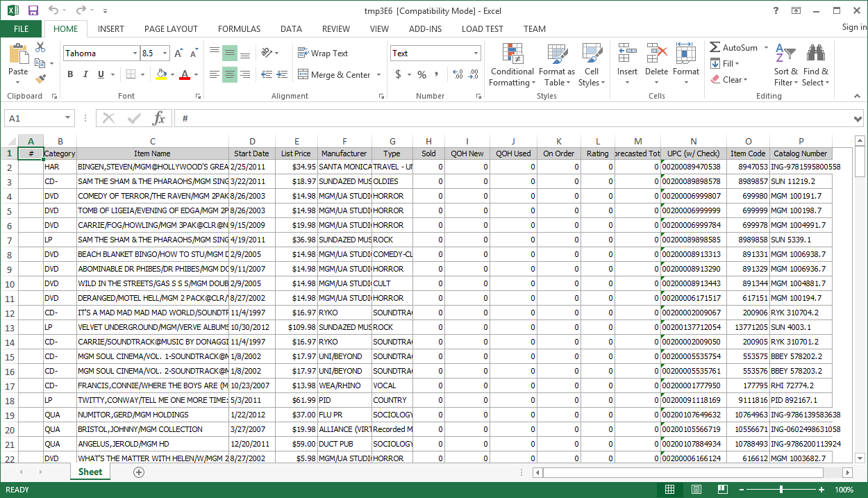
Task: Open the FILE tab
Action: (x=21, y=29)
